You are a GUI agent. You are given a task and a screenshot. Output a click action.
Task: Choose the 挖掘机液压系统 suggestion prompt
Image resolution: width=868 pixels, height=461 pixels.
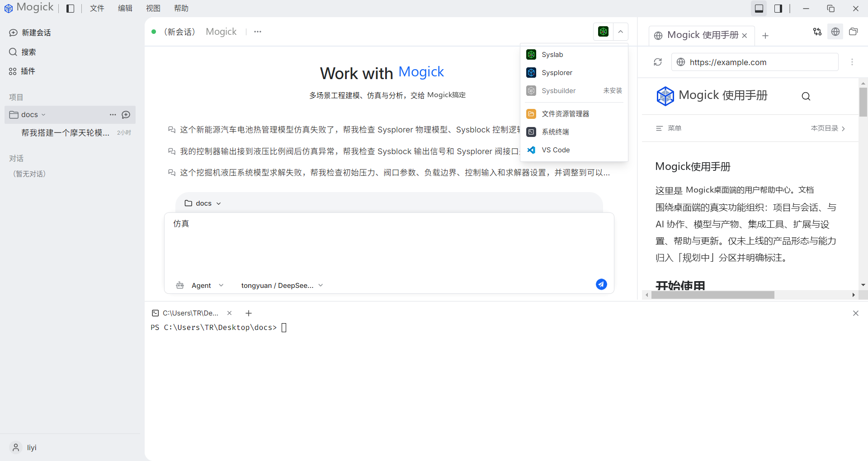[389, 173]
